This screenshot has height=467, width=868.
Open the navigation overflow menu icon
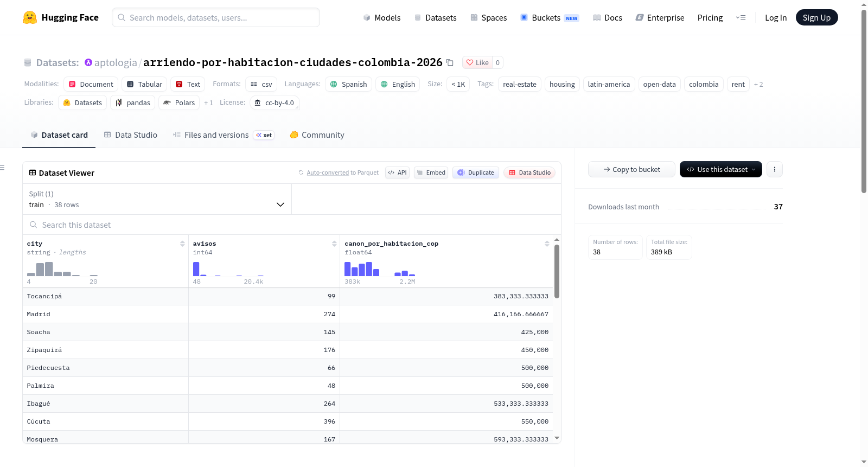741,17
